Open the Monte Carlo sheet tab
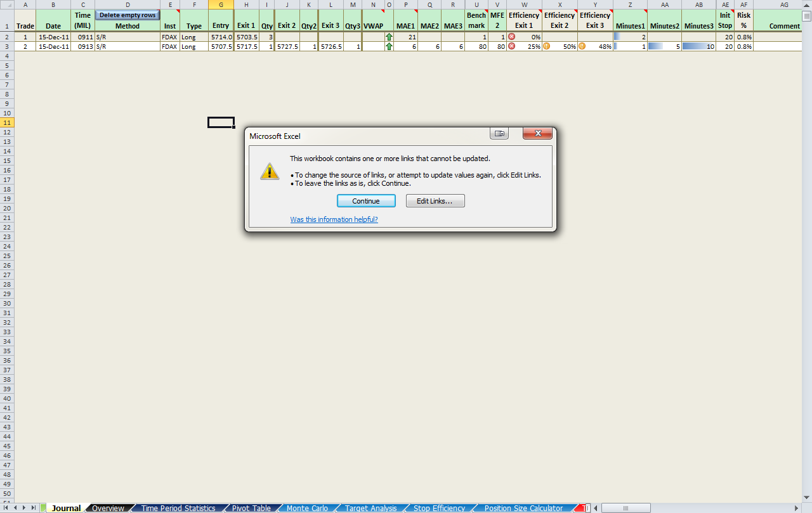812x513 pixels. click(307, 508)
